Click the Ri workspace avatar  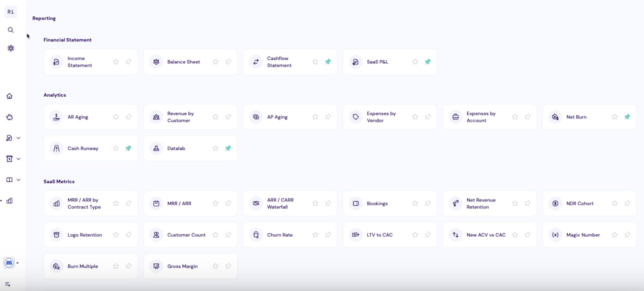coord(11,12)
